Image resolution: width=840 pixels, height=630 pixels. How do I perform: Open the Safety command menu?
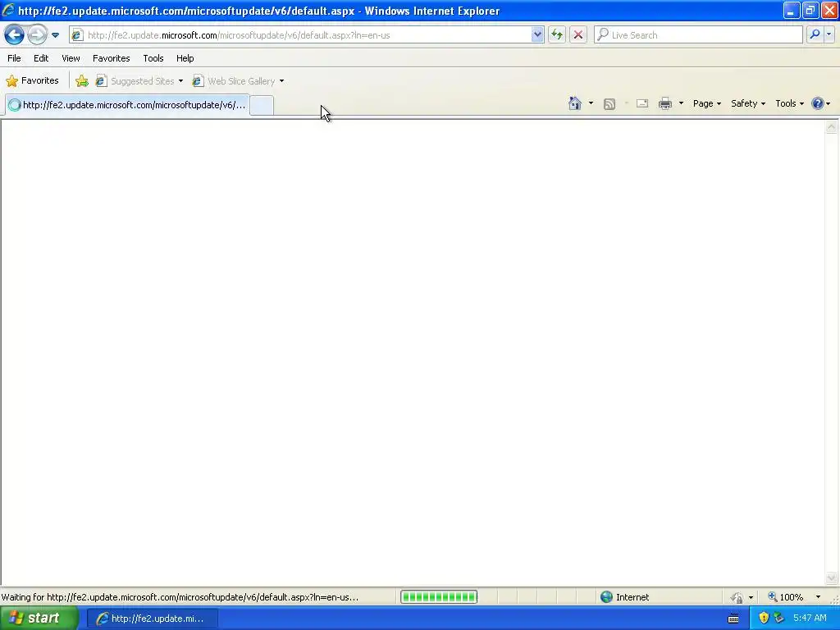tap(748, 103)
